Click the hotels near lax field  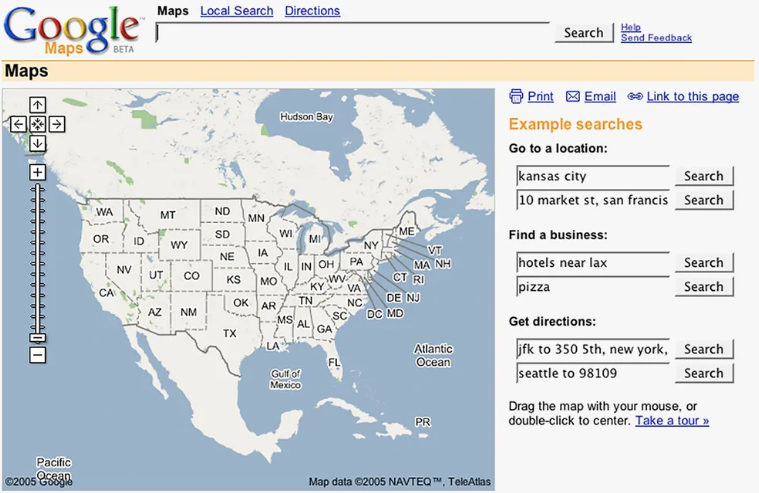(x=593, y=262)
